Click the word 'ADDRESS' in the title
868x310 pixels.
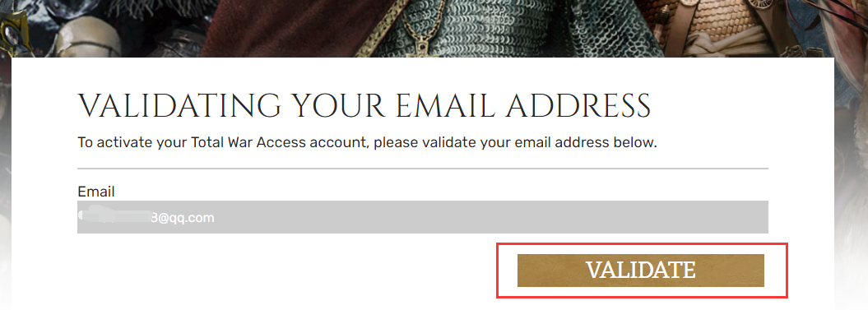[579, 106]
